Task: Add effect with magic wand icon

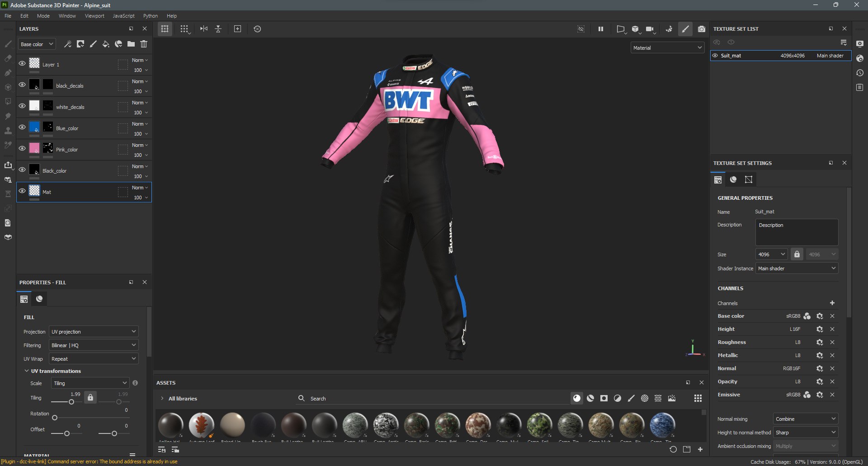Action: pyautogui.click(x=68, y=44)
